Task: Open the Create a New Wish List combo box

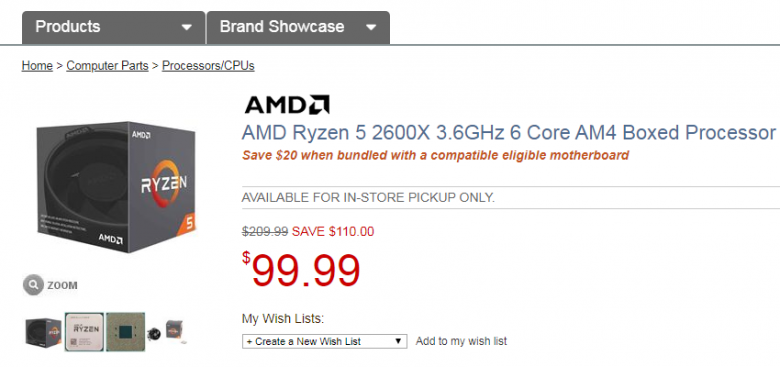Action: pos(324,342)
